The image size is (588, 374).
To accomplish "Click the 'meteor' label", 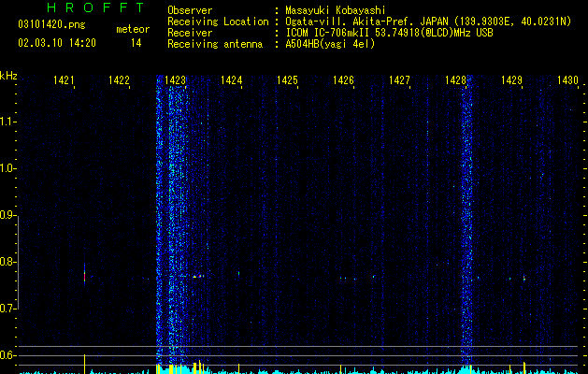I will pos(133,29).
